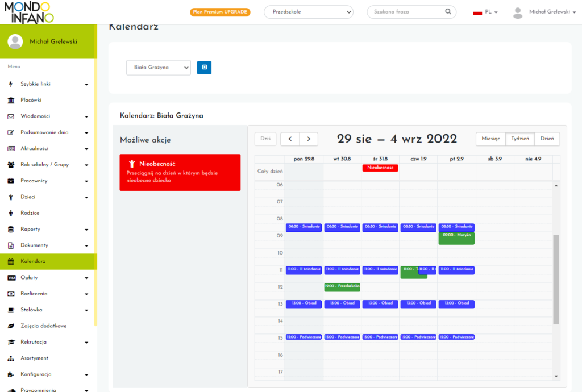Click the Polish flag language icon

477,12
